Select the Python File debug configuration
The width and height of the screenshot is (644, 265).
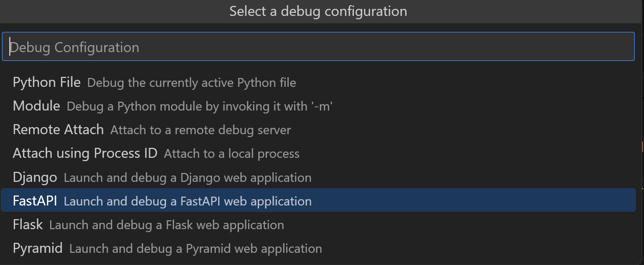pos(47,82)
